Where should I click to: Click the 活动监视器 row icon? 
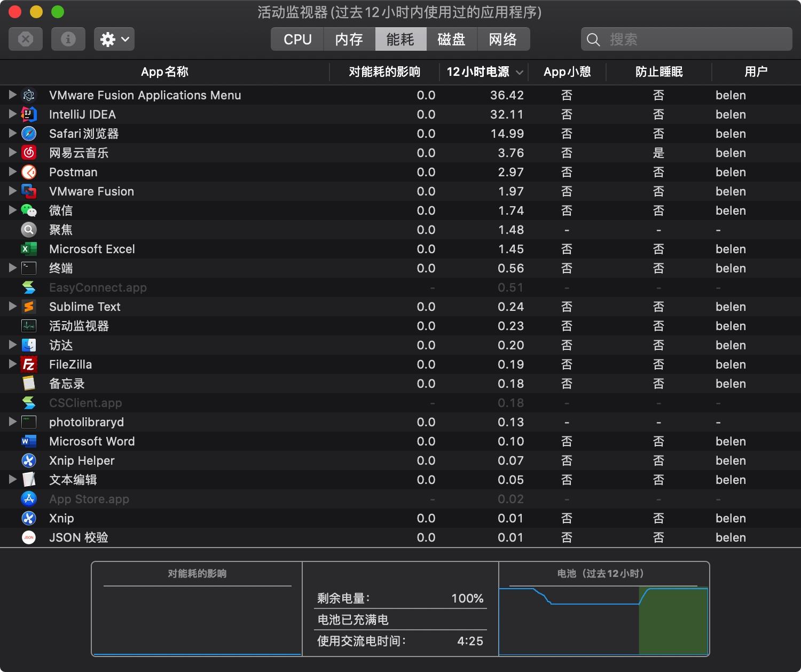(29, 326)
